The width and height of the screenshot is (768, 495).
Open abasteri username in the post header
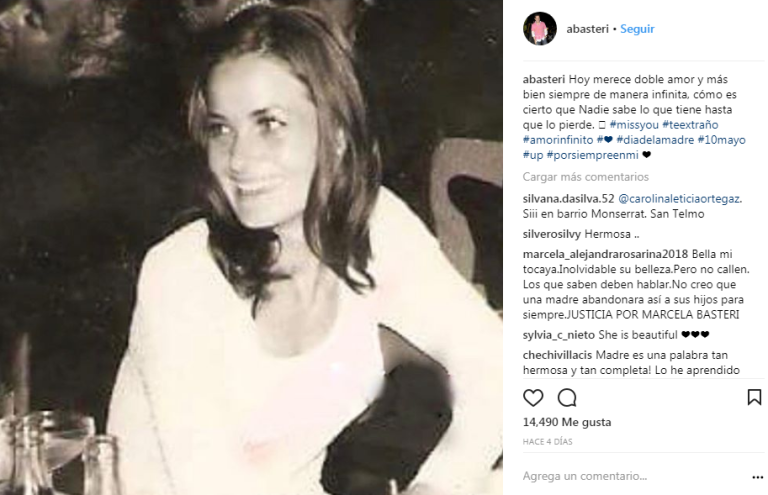pyautogui.click(x=587, y=29)
